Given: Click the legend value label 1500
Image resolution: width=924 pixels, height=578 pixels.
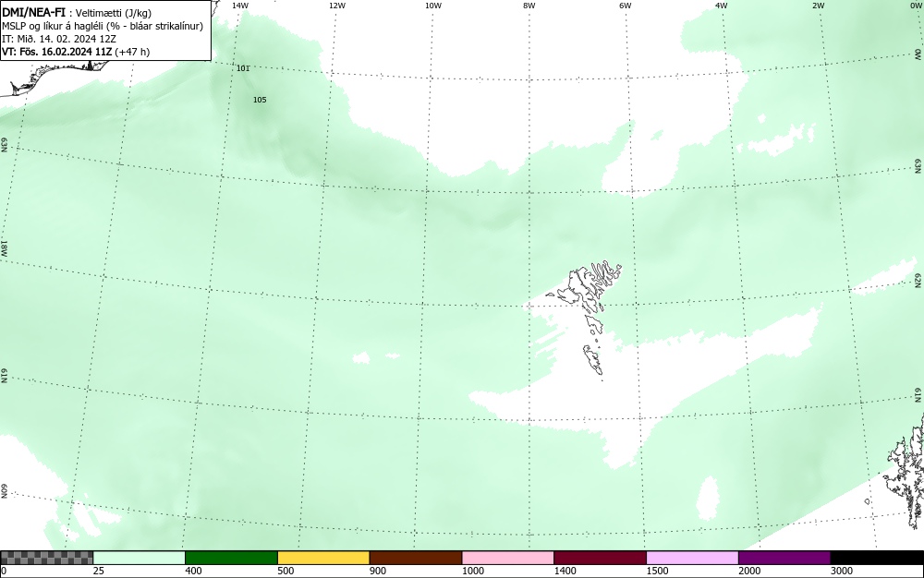Looking at the screenshot, I should [x=658, y=571].
